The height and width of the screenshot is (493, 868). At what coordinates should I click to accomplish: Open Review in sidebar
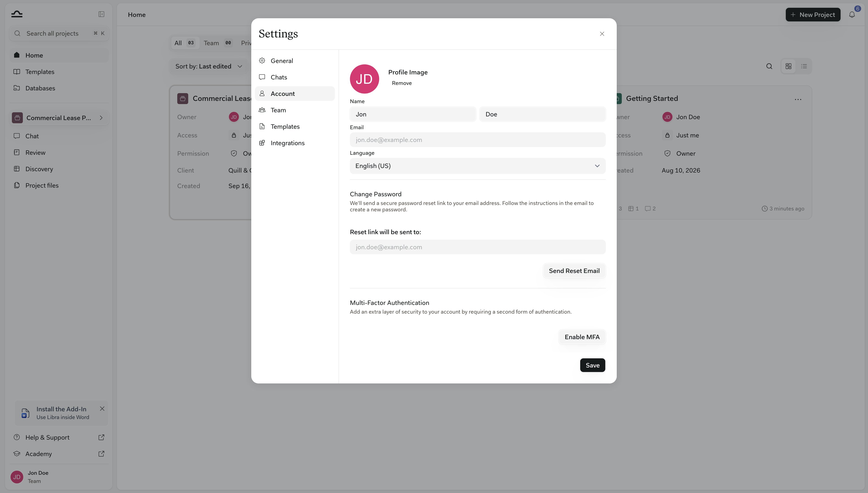59,153
